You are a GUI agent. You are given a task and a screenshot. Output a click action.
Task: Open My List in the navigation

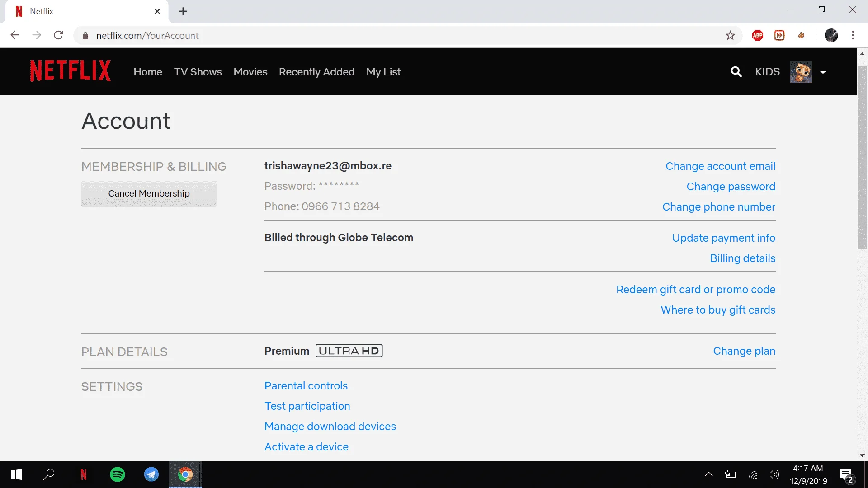coord(383,72)
